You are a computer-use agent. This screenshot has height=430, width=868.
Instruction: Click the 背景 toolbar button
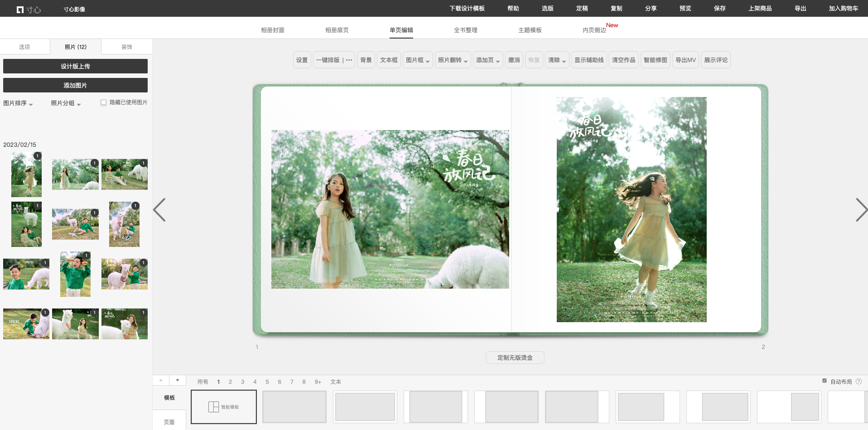click(x=366, y=60)
